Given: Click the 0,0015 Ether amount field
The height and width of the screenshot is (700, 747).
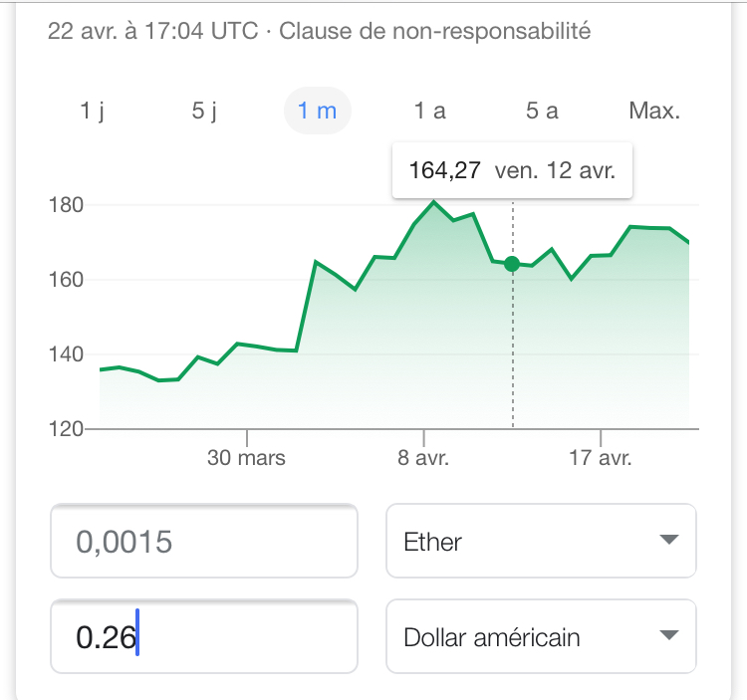Looking at the screenshot, I should point(204,542).
